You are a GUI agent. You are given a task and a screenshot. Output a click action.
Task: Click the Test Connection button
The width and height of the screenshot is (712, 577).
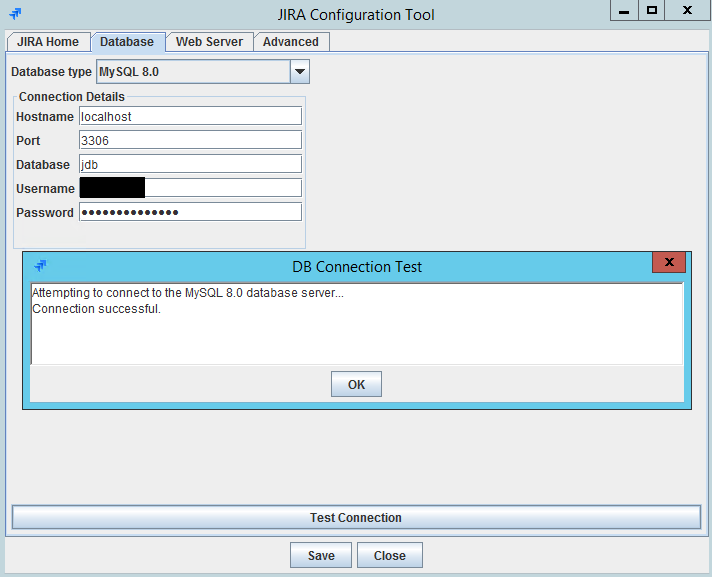(x=356, y=518)
